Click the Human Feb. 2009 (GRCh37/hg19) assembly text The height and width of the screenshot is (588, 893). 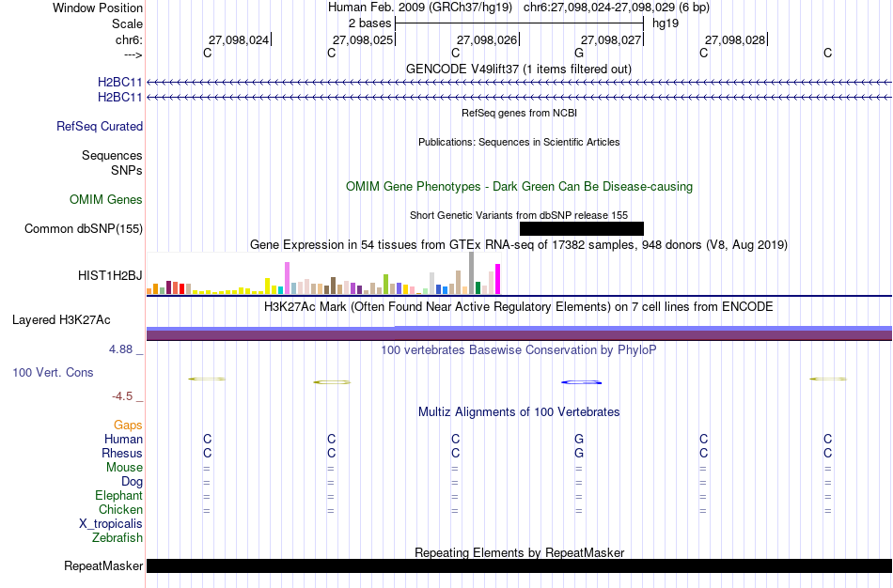pos(420,8)
